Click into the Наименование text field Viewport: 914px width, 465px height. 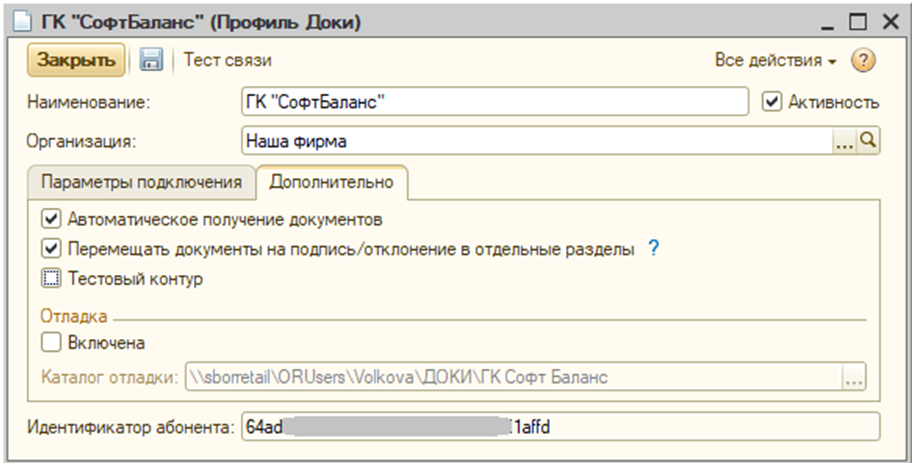[495, 102]
